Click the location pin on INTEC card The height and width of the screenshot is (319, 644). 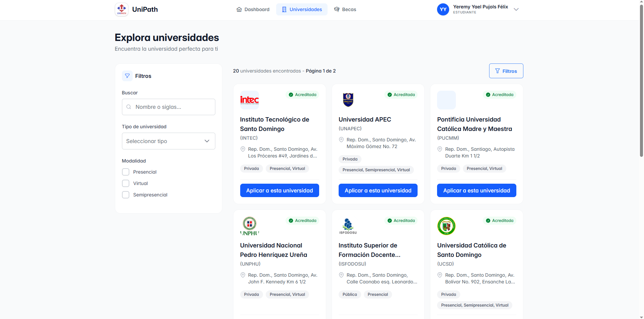(243, 149)
